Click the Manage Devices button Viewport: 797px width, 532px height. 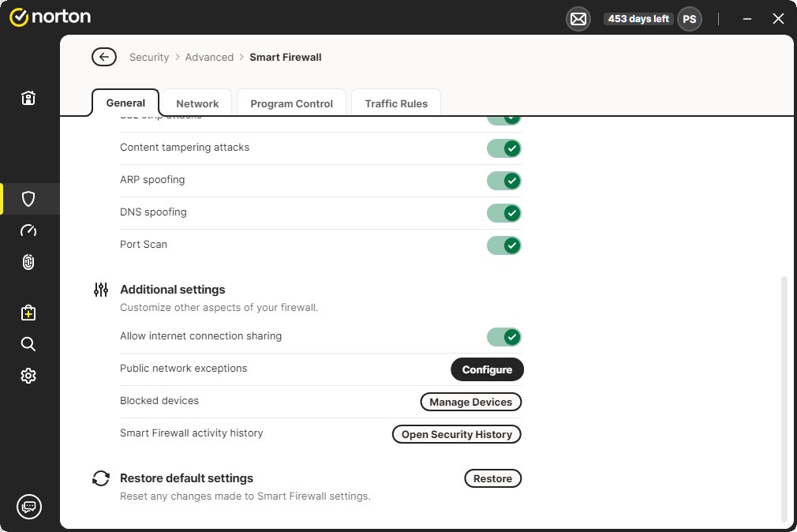click(470, 402)
